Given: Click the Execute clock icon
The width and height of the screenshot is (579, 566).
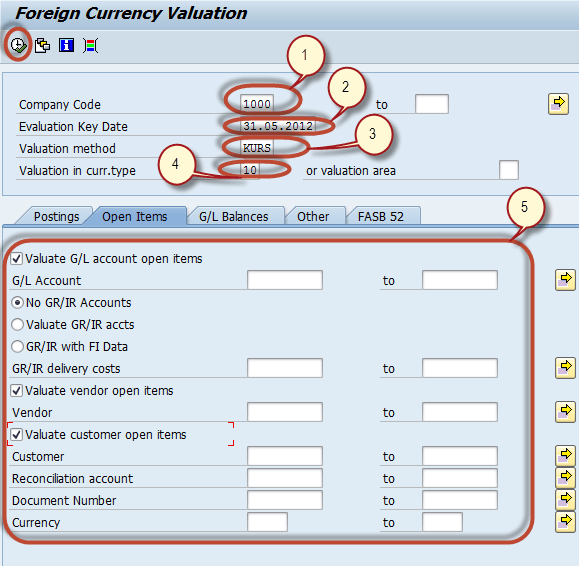Looking at the screenshot, I should click(x=18, y=45).
